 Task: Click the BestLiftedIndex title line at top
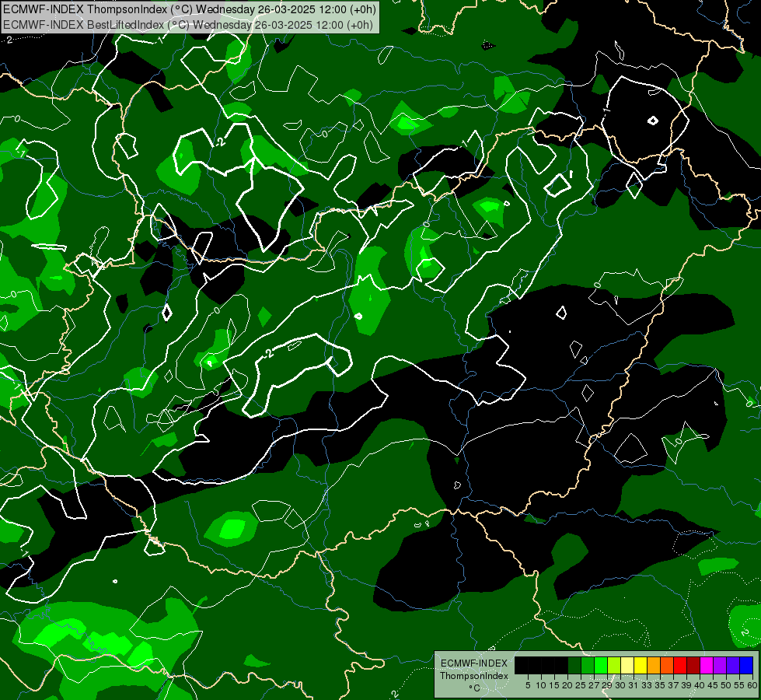[188, 25]
